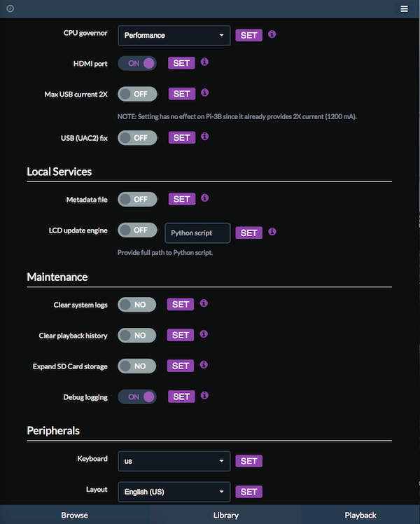Switch to the Playback tab

point(360,515)
